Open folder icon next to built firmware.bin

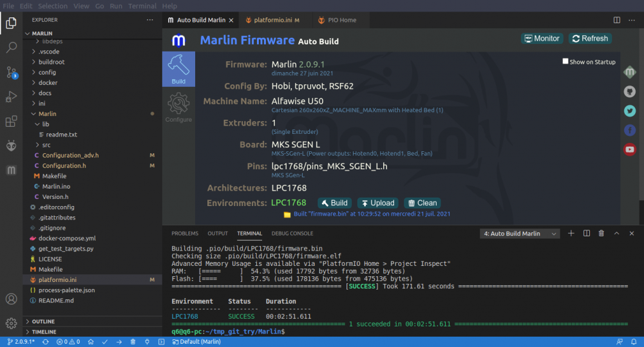[287, 214]
